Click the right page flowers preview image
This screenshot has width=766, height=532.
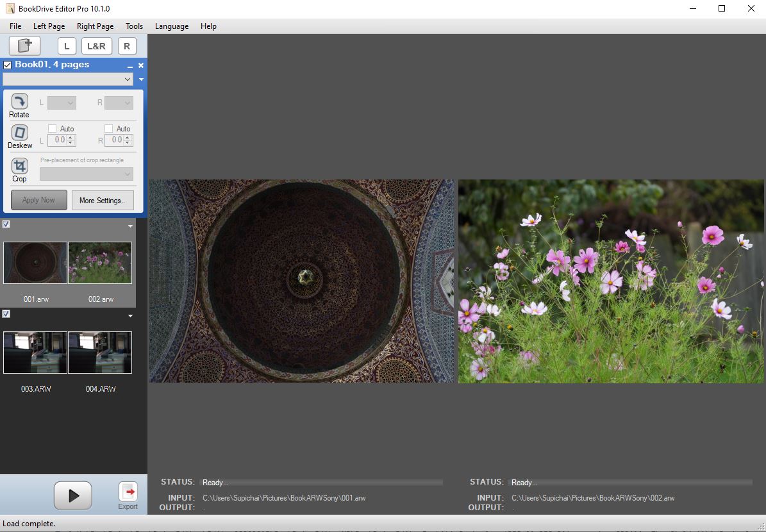point(611,281)
